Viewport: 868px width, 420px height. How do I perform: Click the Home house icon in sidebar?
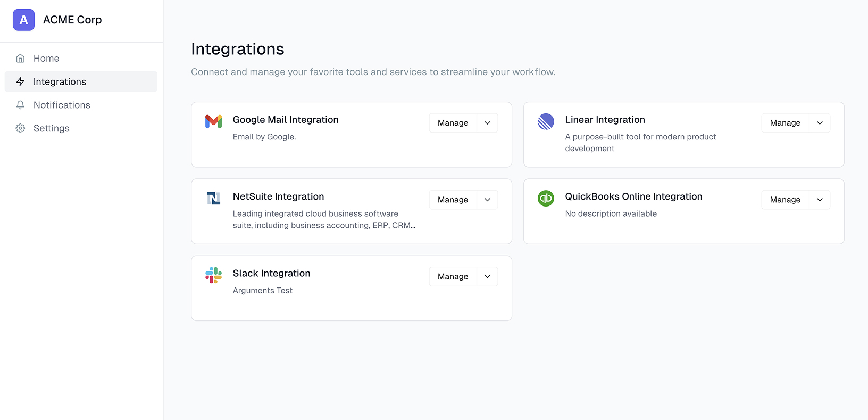[x=20, y=59]
